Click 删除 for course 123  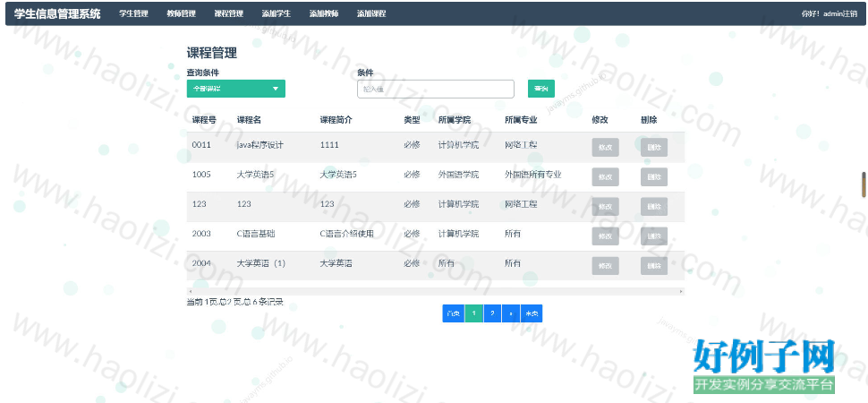654,206
